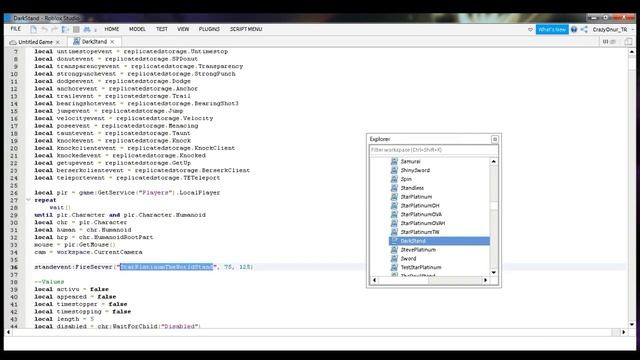Open the VIEW ribbon tab
This screenshot has height=360, width=640.
pos(183,29)
